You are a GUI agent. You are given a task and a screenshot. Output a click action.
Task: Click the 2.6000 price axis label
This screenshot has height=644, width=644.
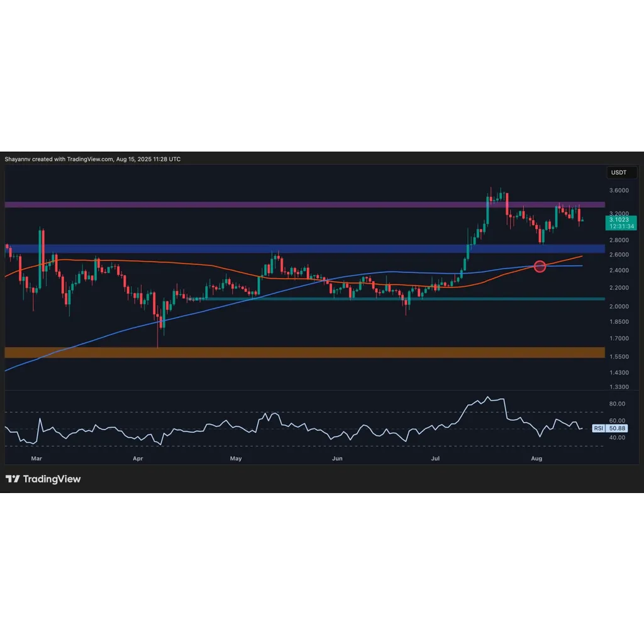pos(619,255)
